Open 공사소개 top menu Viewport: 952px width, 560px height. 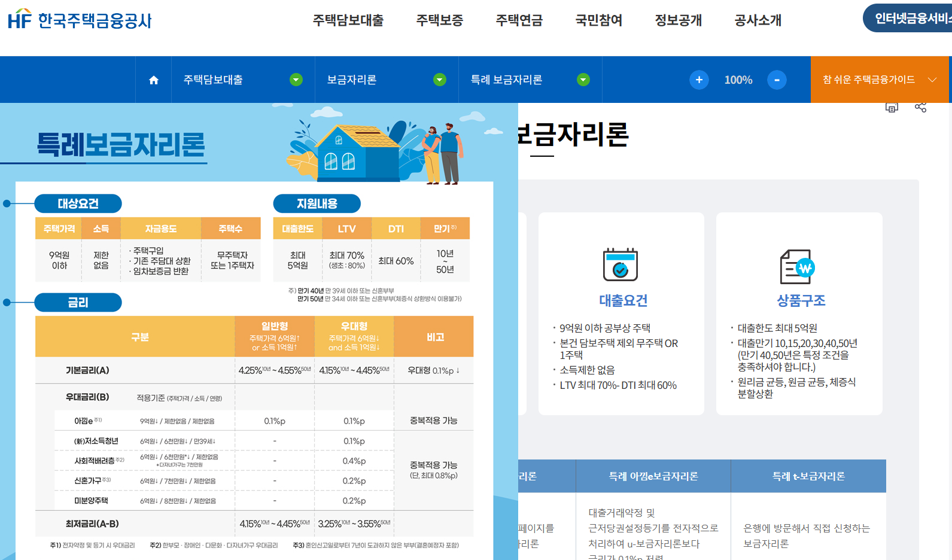pos(758,20)
